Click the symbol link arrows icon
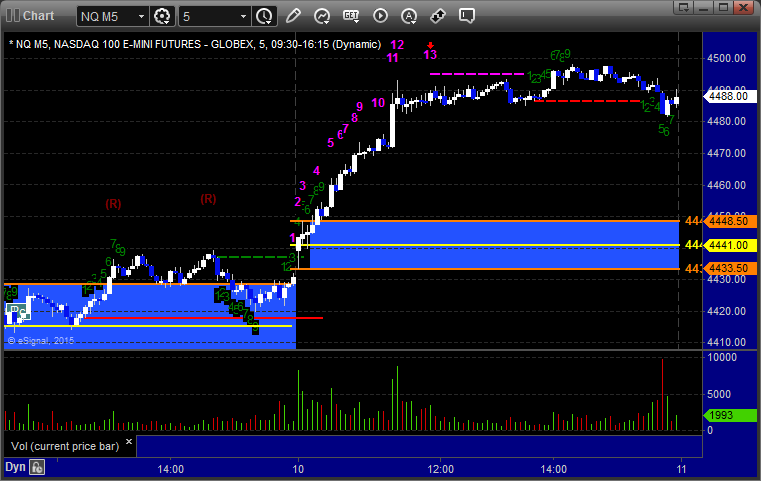 [438, 16]
